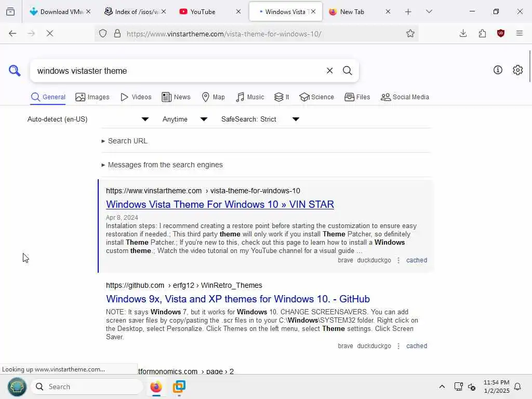Open the notifications bell
The width and height of the screenshot is (532, 399).
point(517,387)
